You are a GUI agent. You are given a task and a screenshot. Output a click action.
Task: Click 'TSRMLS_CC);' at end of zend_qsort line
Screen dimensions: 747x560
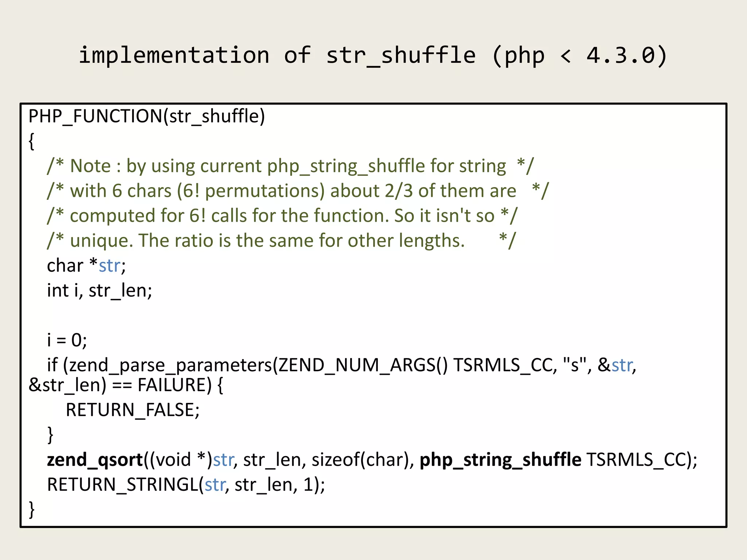pyautogui.click(x=642, y=460)
